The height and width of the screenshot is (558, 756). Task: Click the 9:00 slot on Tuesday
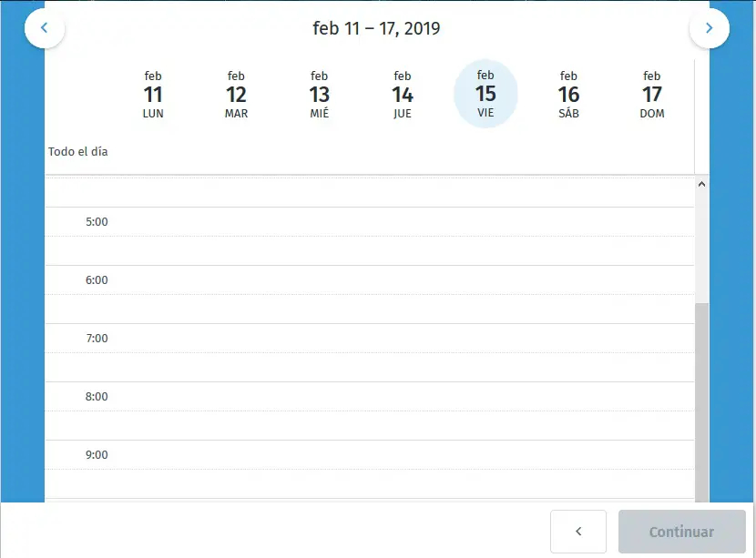[x=236, y=455]
